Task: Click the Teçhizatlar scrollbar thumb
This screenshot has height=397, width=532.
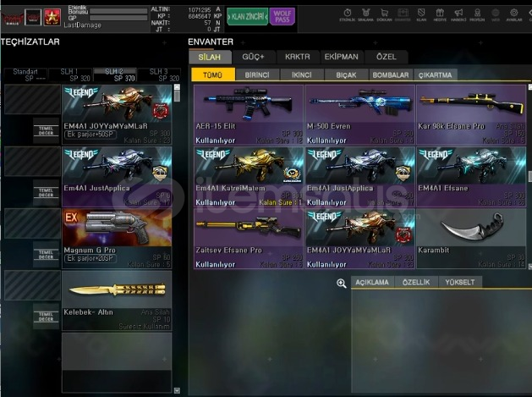Action: (177, 96)
